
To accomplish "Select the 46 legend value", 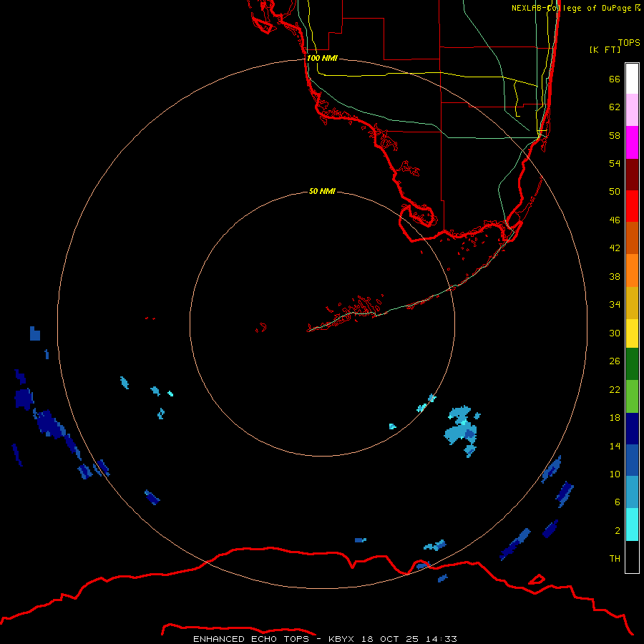I will point(615,220).
